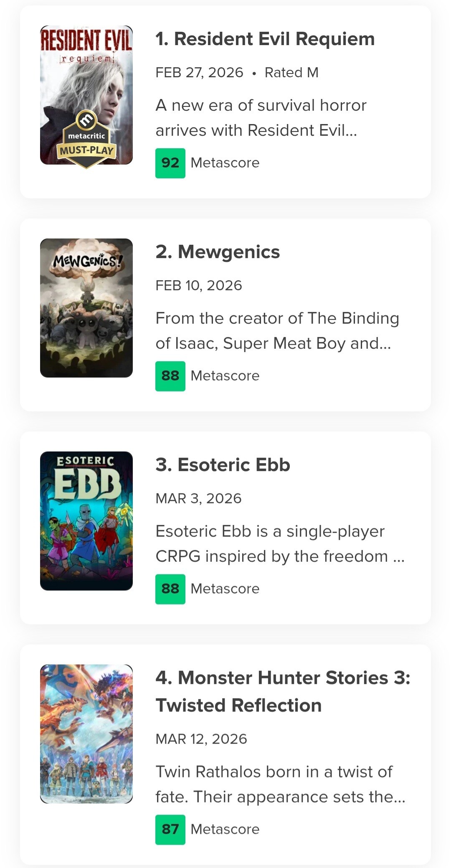This screenshot has height=868, width=451.
Task: Open the Esoteric Ebb cover thumbnail
Action: 86,521
